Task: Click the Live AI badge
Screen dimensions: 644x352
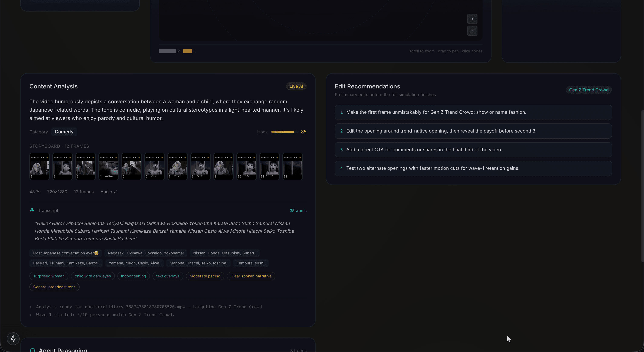Action: [x=296, y=86]
